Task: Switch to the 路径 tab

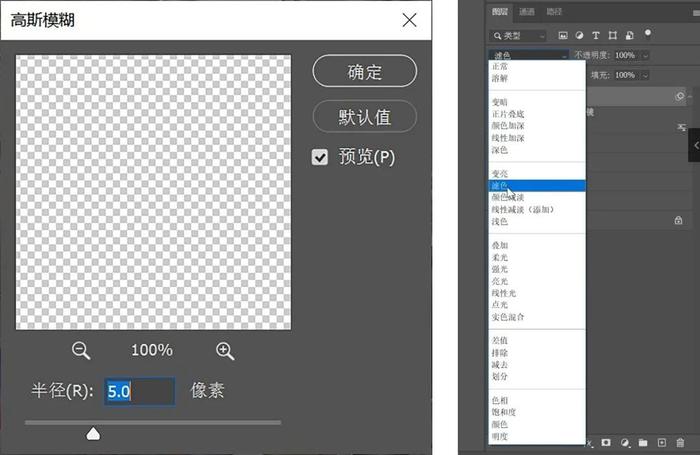Action: tap(554, 12)
